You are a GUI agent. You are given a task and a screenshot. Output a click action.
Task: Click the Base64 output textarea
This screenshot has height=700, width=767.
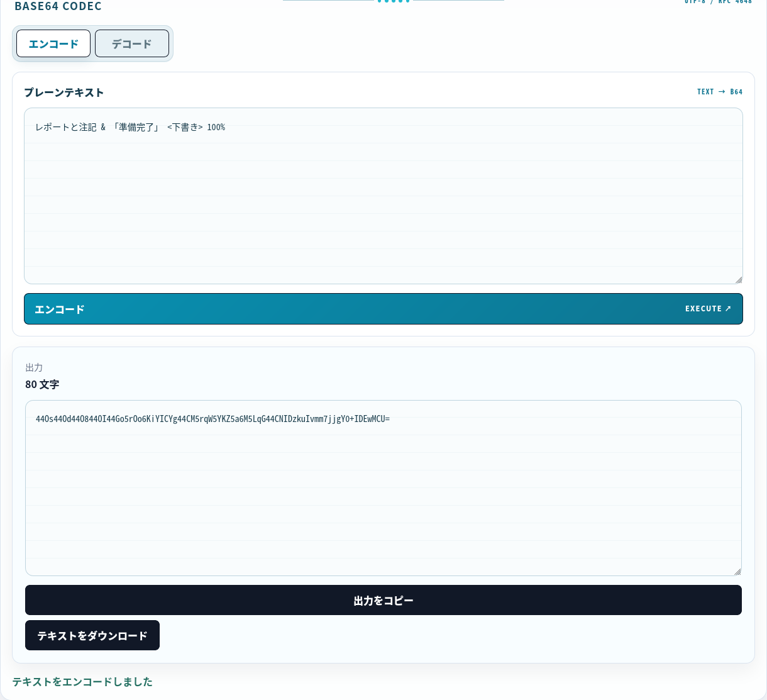click(383, 488)
